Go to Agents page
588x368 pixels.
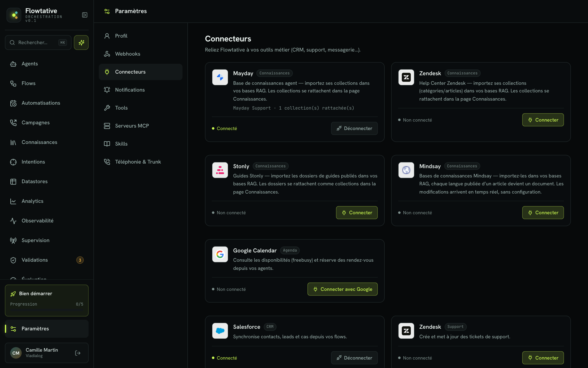(47, 64)
